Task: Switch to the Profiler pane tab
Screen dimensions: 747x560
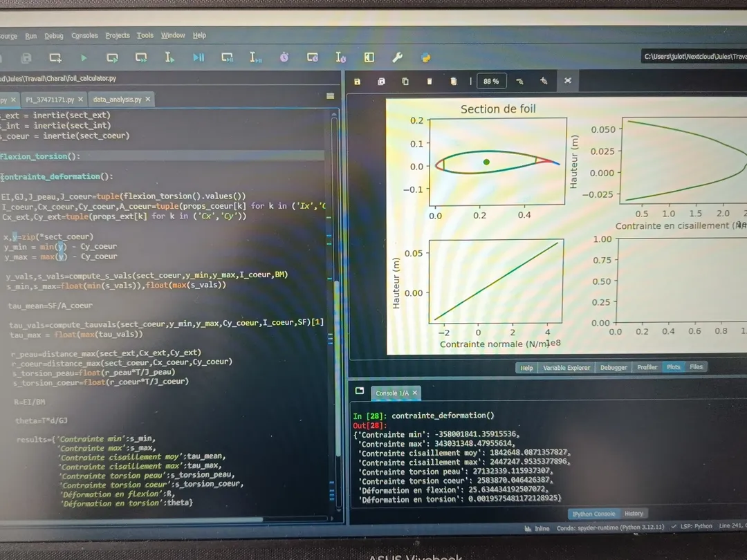Action: [x=647, y=367]
